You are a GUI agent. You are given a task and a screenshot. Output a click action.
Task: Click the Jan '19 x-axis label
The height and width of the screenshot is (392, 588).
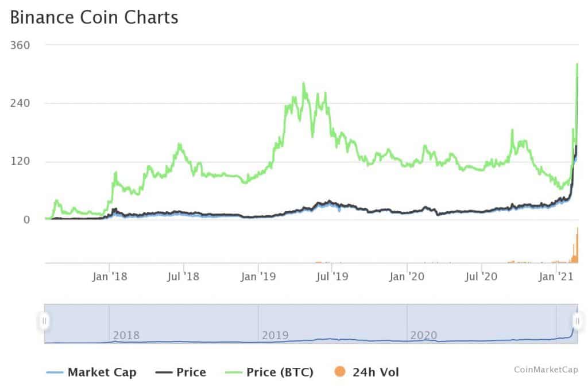[258, 277]
